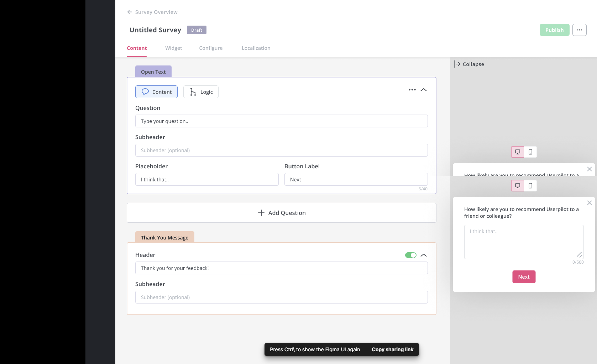Focus the Type your question input field
This screenshot has width=597, height=364.
click(x=281, y=121)
